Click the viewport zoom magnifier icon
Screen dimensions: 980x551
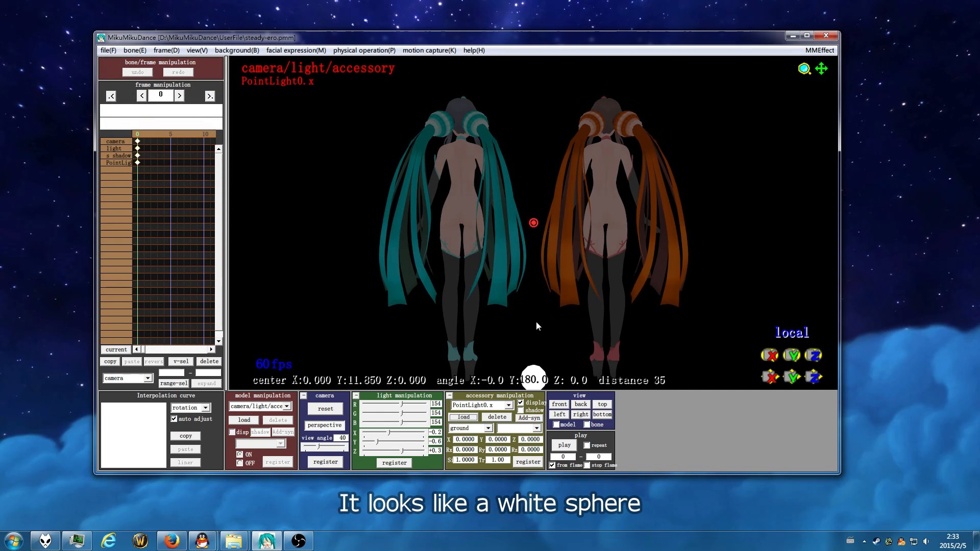(804, 69)
